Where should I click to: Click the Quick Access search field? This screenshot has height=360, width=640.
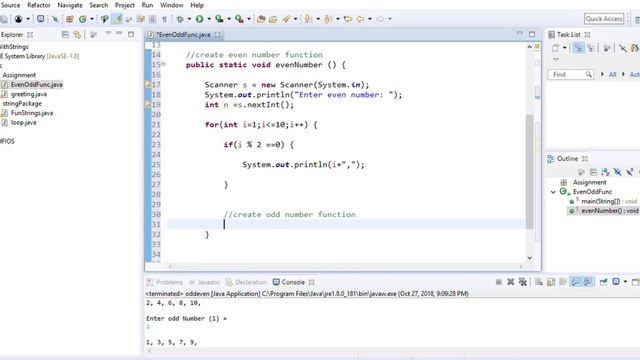(604, 19)
